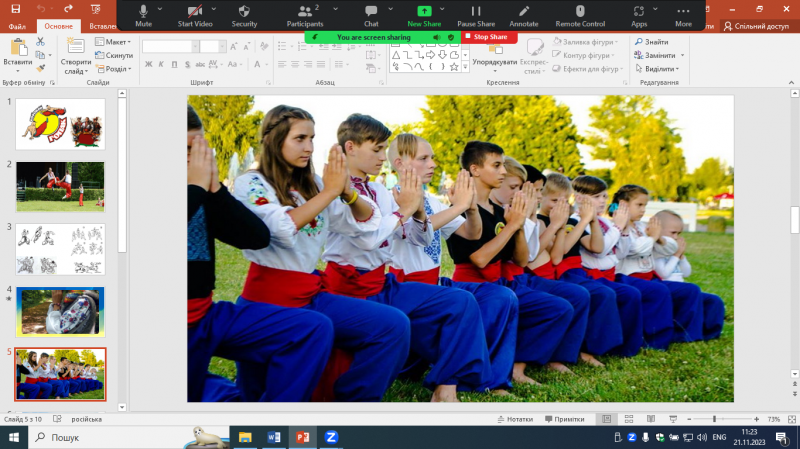The height and width of the screenshot is (449, 800).
Task: Pause the screen share
Action: point(476,16)
